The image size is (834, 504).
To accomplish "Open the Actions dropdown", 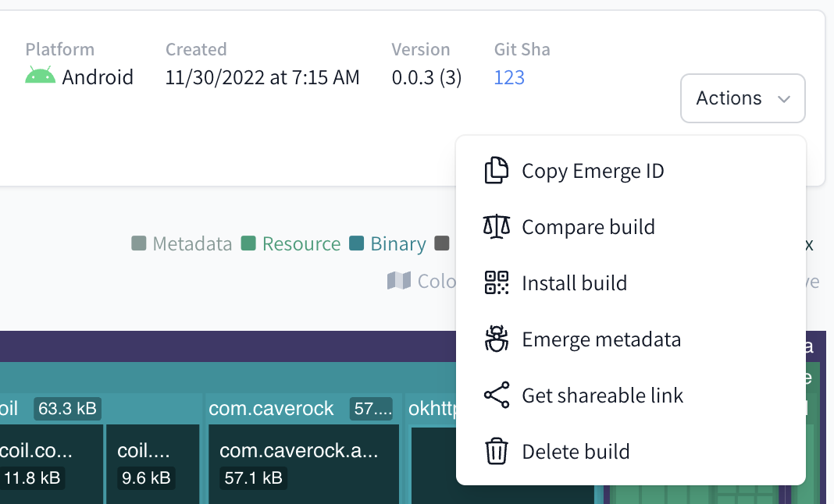I will (742, 98).
